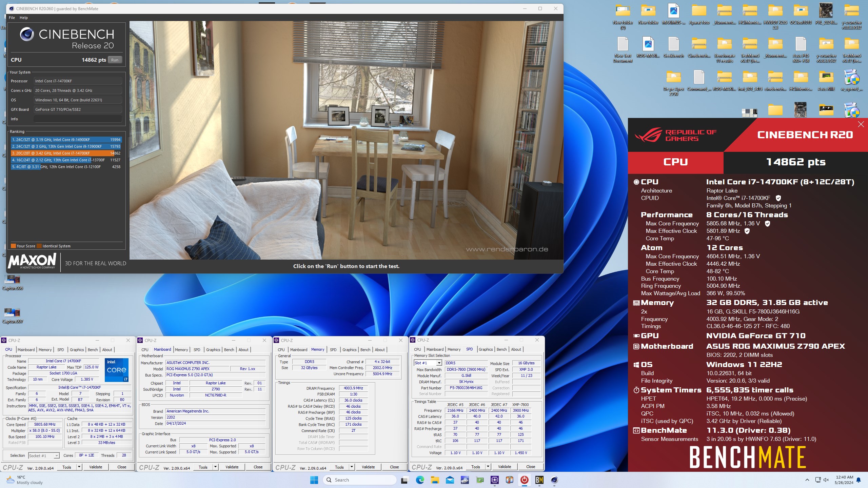Select i9-14900KF ranking entry scoring 15994
The image size is (868, 488).
tap(66, 140)
